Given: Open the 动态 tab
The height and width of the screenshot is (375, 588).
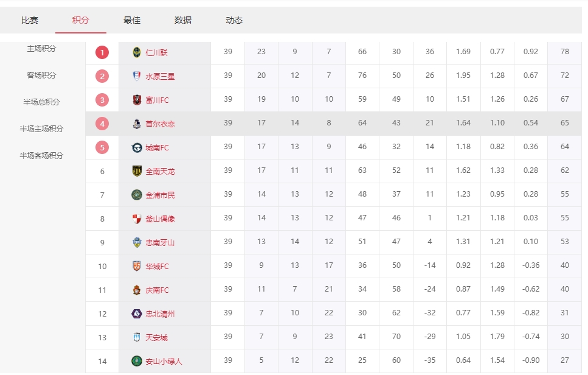Looking at the screenshot, I should point(234,20).
